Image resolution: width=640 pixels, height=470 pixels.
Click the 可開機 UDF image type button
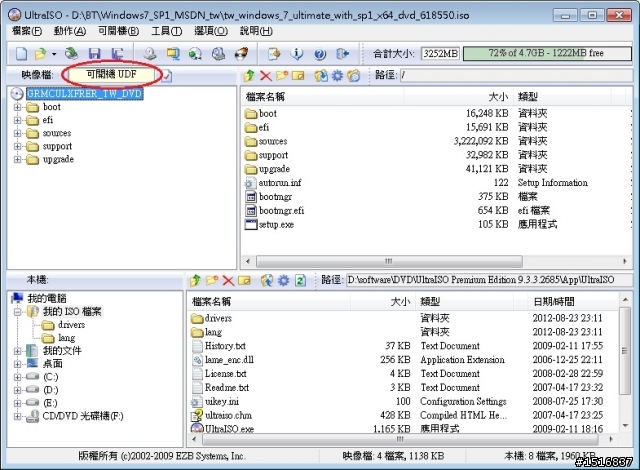(x=111, y=75)
